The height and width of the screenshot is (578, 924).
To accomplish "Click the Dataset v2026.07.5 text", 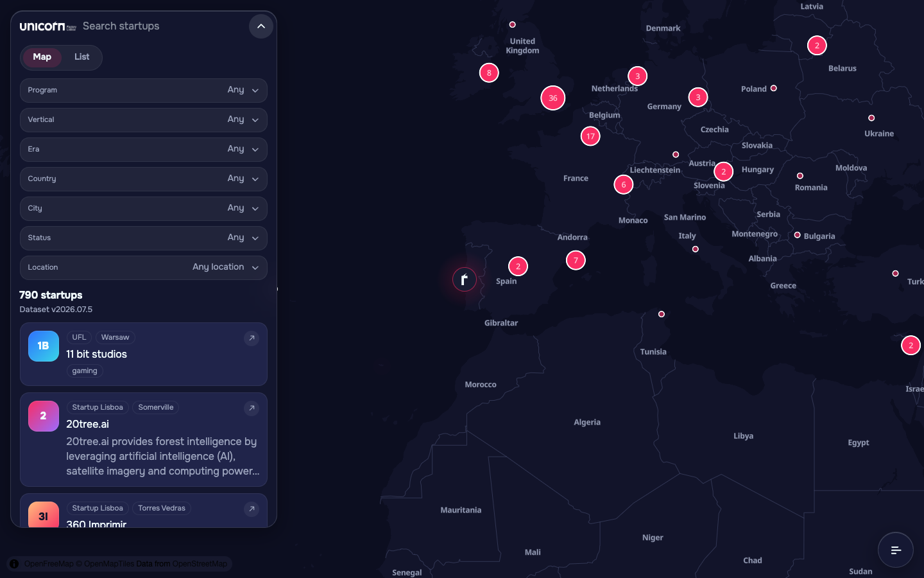I will (56, 310).
